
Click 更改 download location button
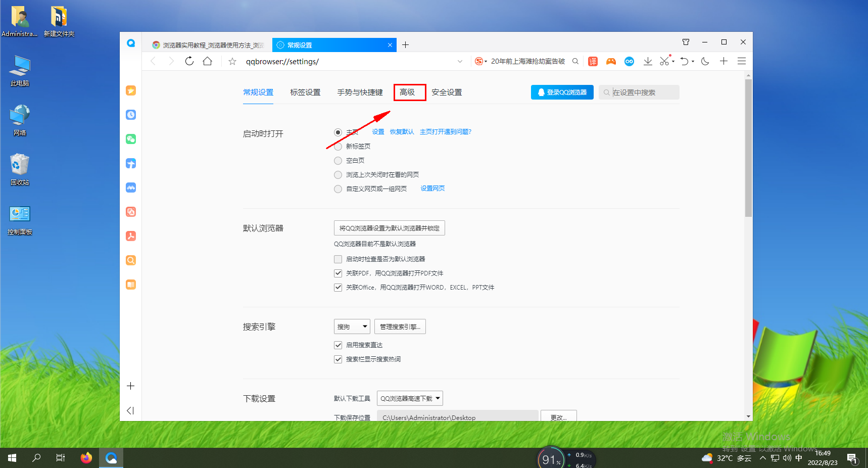559,416
